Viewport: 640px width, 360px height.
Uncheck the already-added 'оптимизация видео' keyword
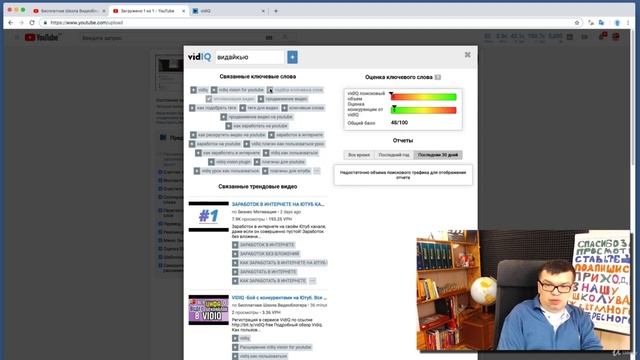pos(209,99)
